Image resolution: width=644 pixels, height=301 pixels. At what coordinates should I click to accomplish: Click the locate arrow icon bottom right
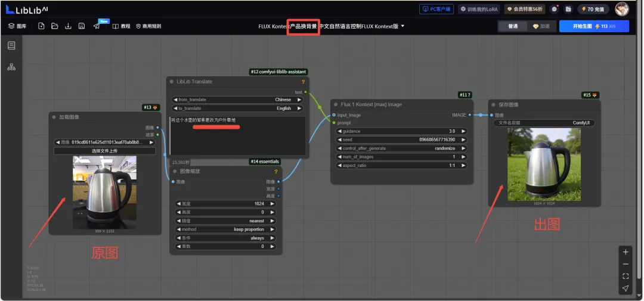click(x=625, y=288)
